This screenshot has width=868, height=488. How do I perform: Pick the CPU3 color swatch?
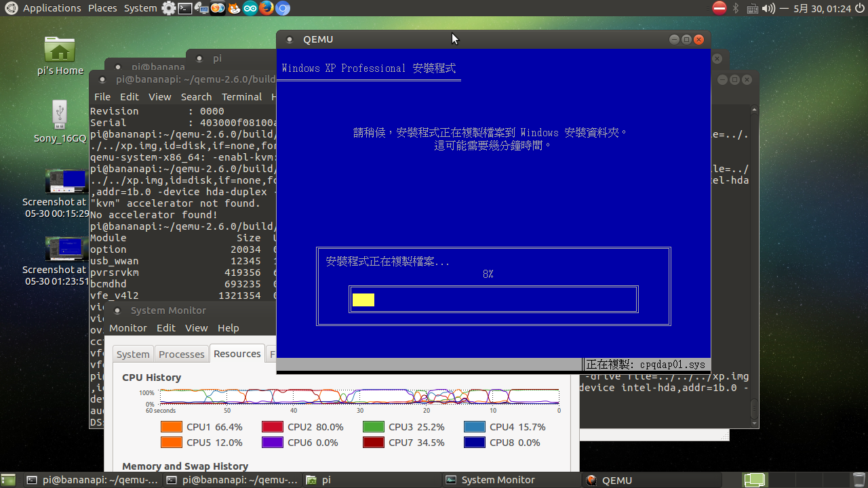[x=374, y=427]
